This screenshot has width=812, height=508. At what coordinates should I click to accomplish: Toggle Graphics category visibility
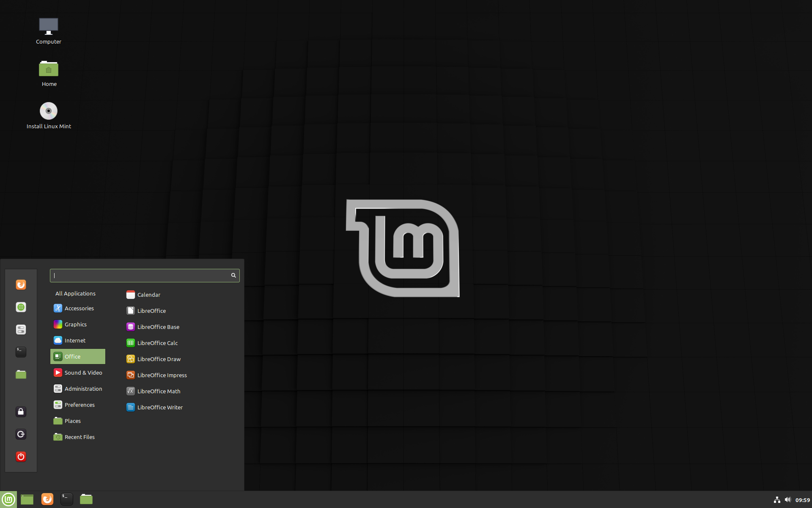point(77,324)
